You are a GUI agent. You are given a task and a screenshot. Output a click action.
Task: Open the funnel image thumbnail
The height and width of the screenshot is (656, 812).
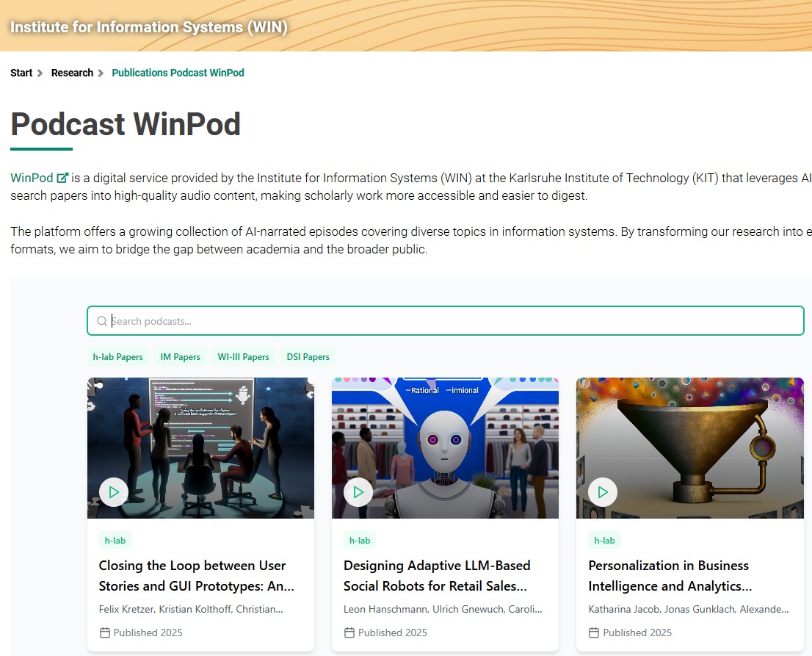[690, 447]
